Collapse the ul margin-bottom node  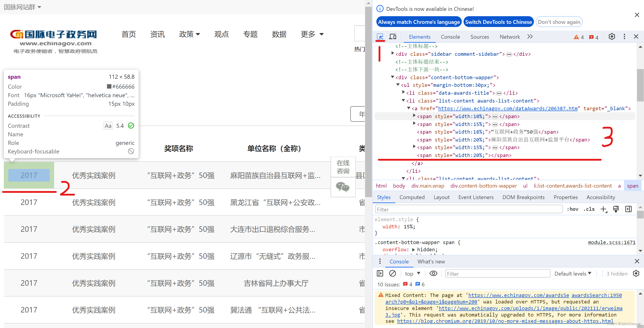(398, 85)
